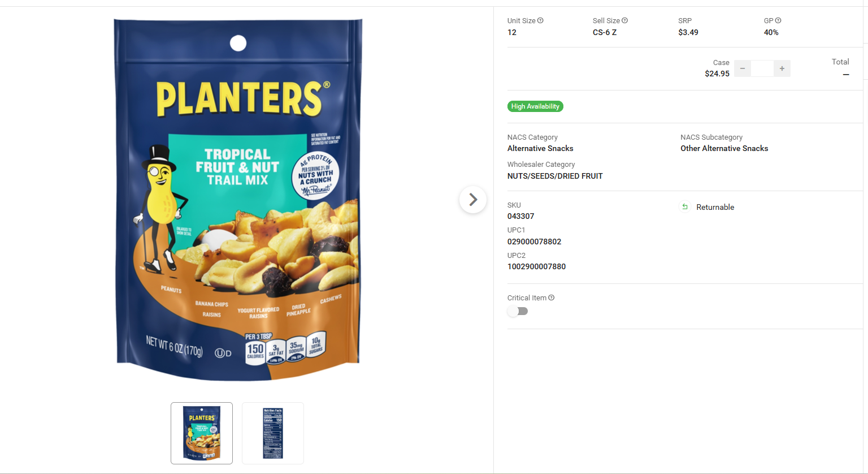Click the Unit Size help icon
868x474 pixels.
[x=540, y=20]
